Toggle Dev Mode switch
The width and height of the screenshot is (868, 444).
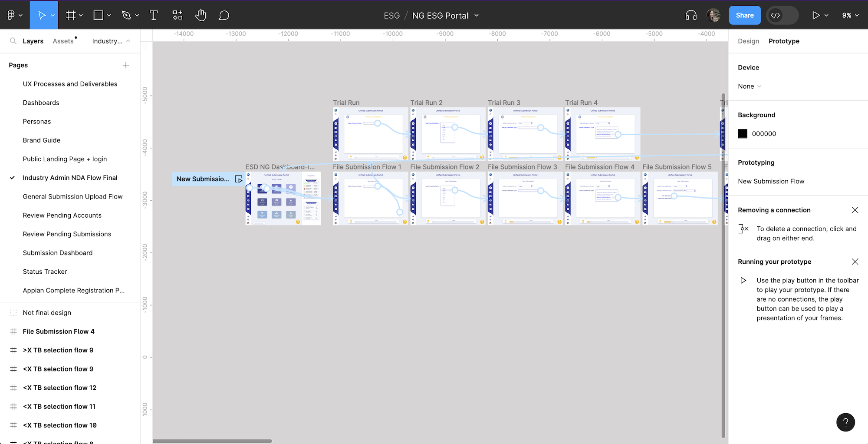(x=782, y=15)
